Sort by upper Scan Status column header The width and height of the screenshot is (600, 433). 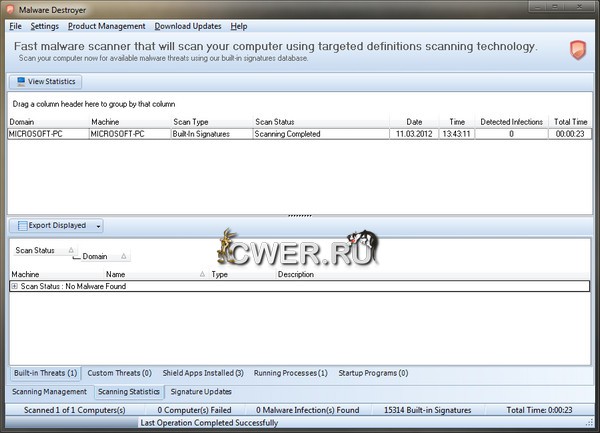tap(321, 122)
